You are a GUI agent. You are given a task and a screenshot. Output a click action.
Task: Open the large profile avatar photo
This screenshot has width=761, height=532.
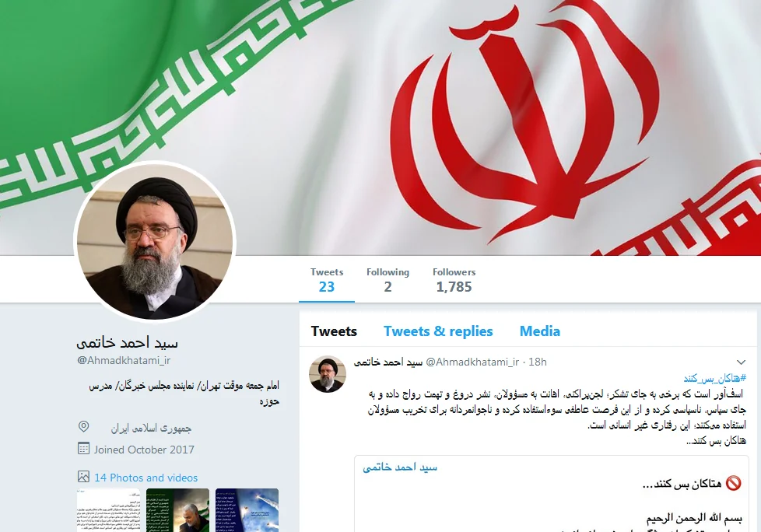coord(155,242)
